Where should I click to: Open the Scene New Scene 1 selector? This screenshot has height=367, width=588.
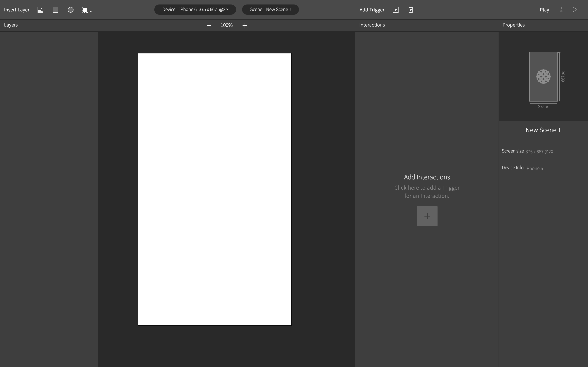point(270,9)
